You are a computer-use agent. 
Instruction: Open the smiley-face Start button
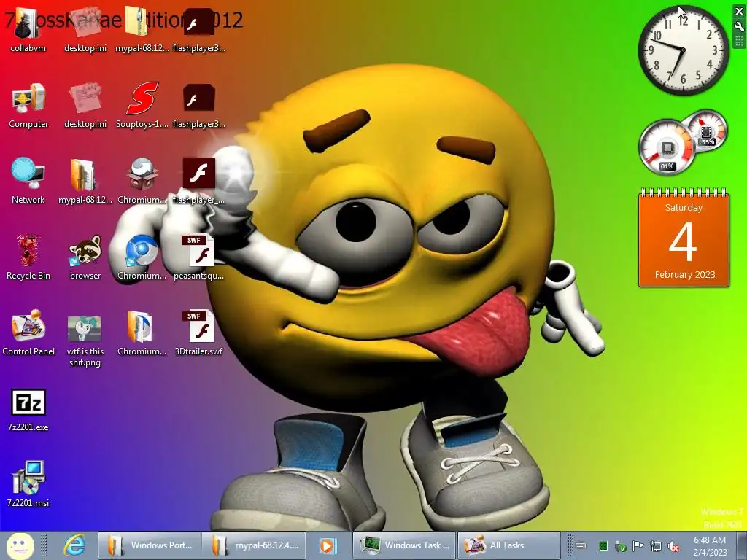coord(20,545)
